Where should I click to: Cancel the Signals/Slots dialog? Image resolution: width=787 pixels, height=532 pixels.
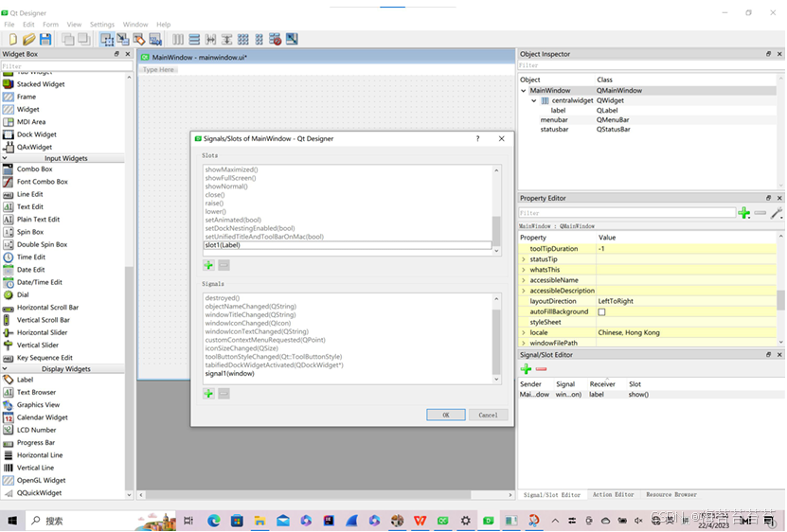pyautogui.click(x=488, y=415)
